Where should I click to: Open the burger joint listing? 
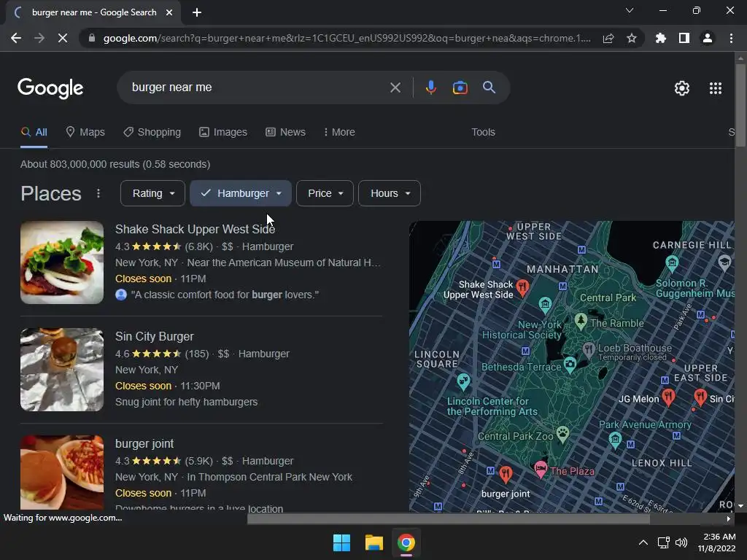pos(144,443)
